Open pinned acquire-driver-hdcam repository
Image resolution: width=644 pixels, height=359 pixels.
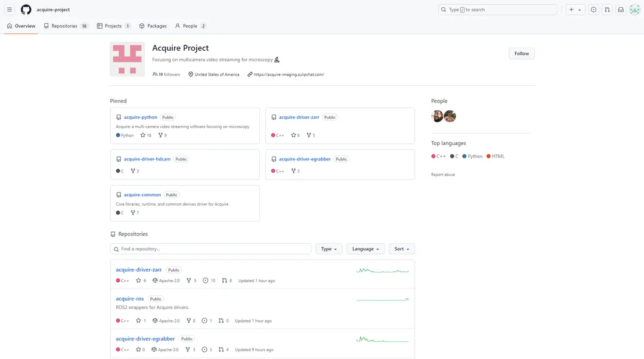pos(147,159)
